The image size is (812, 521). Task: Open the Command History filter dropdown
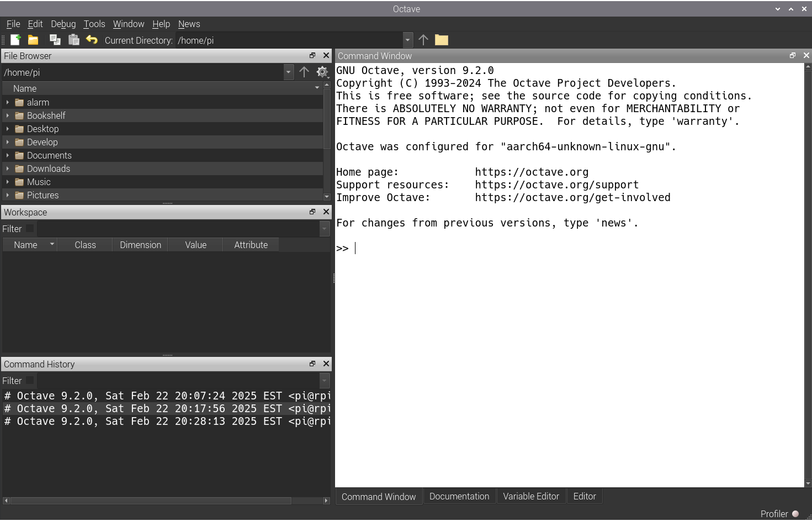tap(325, 381)
